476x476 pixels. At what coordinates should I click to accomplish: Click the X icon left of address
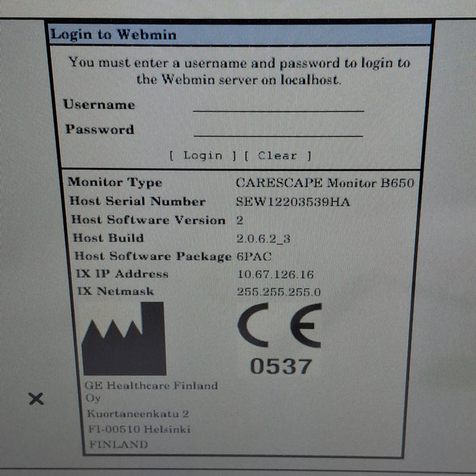click(x=37, y=398)
